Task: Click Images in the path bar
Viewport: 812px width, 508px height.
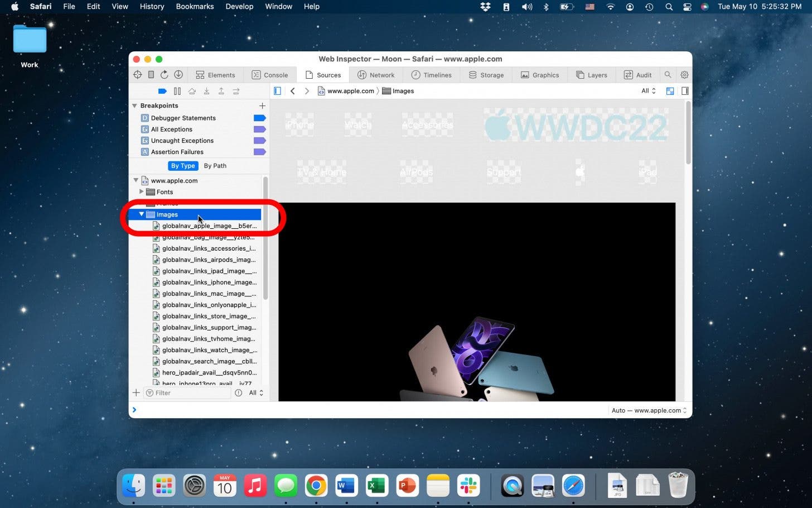Action: pos(398,91)
